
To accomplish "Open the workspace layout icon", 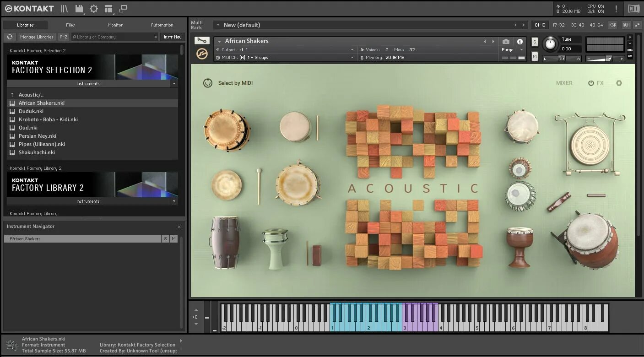I will (x=108, y=9).
